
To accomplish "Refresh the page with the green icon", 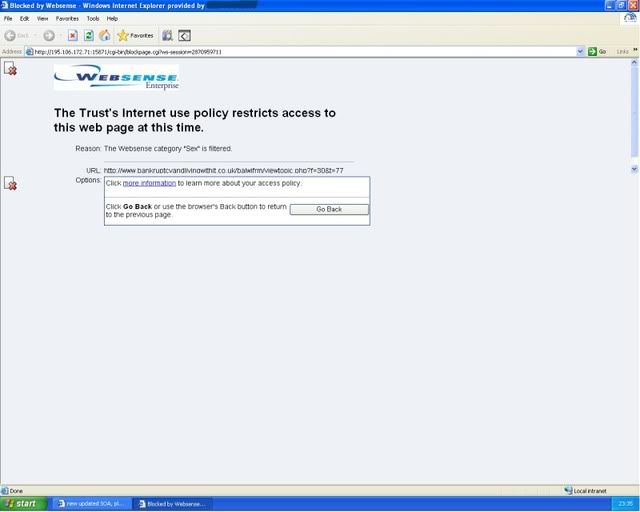I will click(89, 35).
